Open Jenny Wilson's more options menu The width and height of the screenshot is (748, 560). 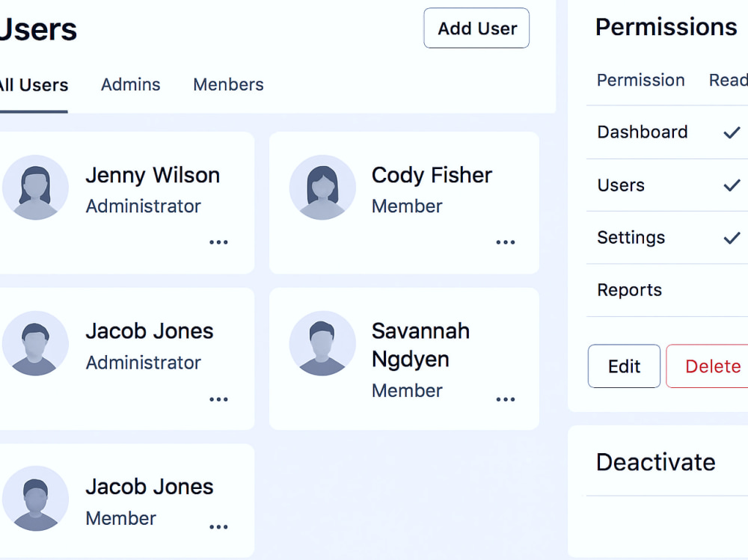coord(218,242)
